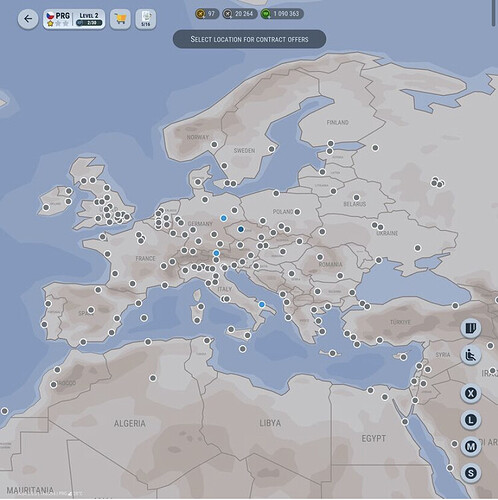
Task: Toggle the L size airport filter
Action: click(471, 420)
